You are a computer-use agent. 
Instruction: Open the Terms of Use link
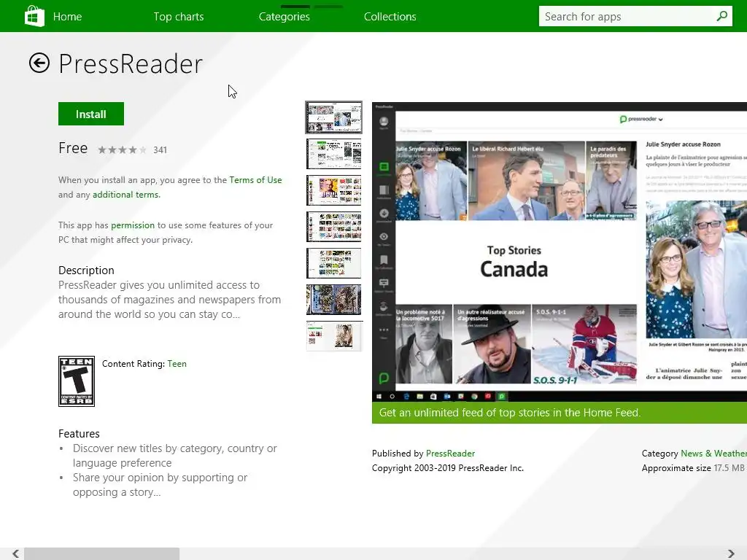(255, 180)
